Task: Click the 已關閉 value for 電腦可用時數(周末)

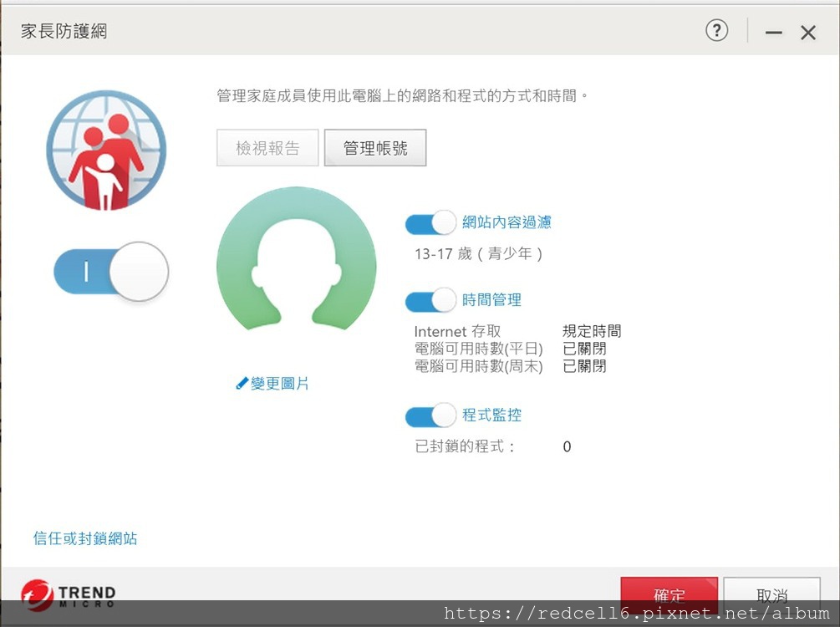Action: click(584, 366)
